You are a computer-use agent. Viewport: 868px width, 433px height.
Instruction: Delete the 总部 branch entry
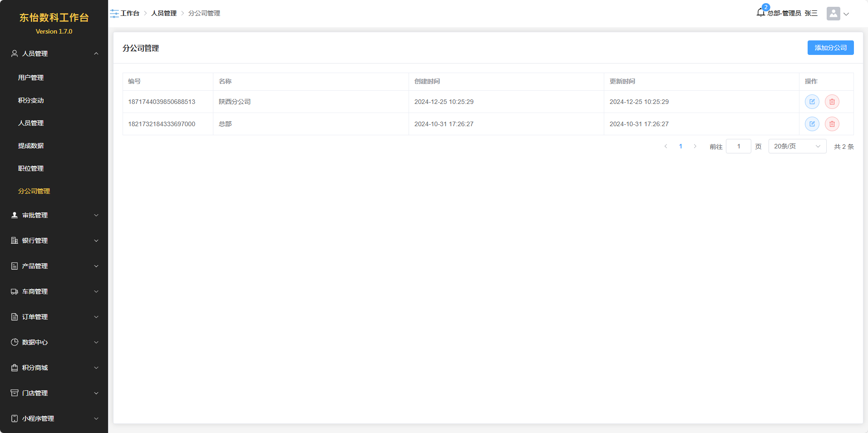(832, 124)
